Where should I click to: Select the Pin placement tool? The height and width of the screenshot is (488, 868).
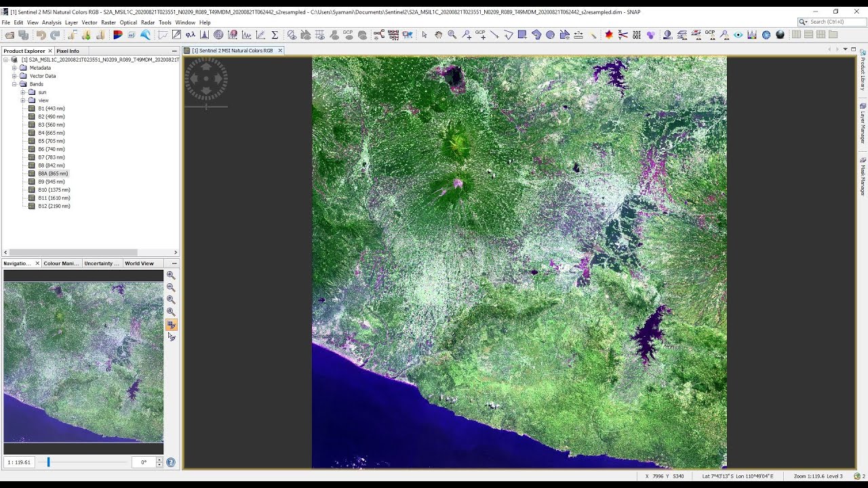(467, 35)
